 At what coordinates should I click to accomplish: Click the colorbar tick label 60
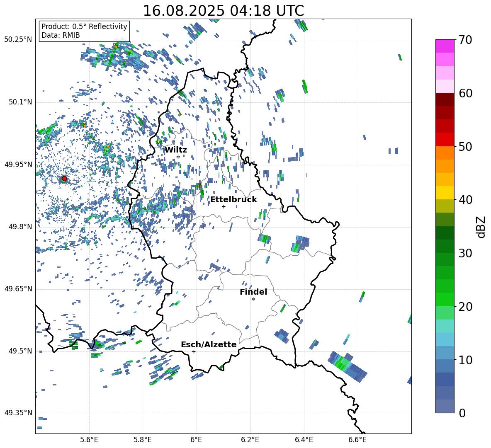(465, 93)
